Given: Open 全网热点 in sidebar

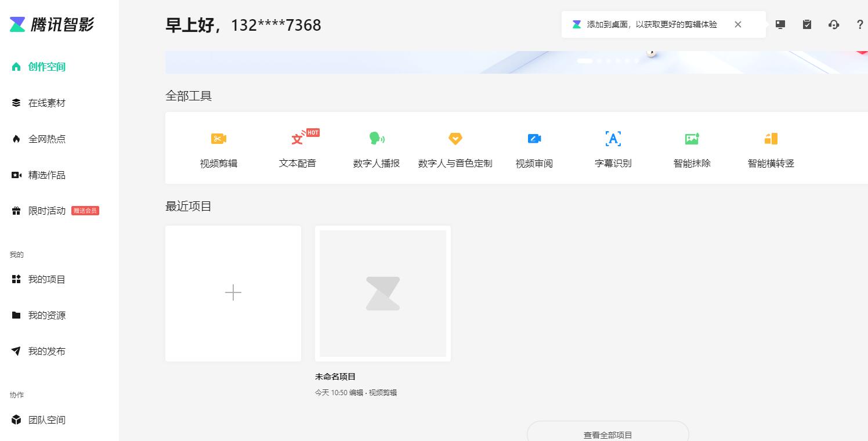Looking at the screenshot, I should 47,139.
